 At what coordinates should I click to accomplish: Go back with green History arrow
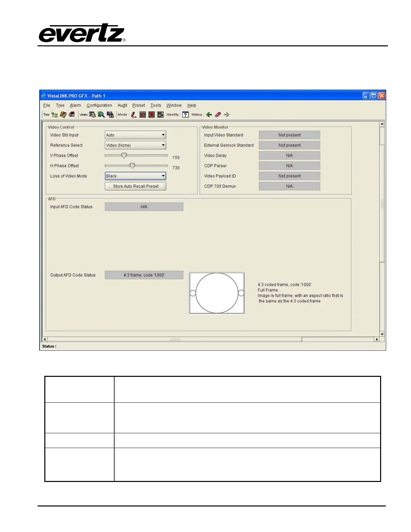[x=209, y=115]
